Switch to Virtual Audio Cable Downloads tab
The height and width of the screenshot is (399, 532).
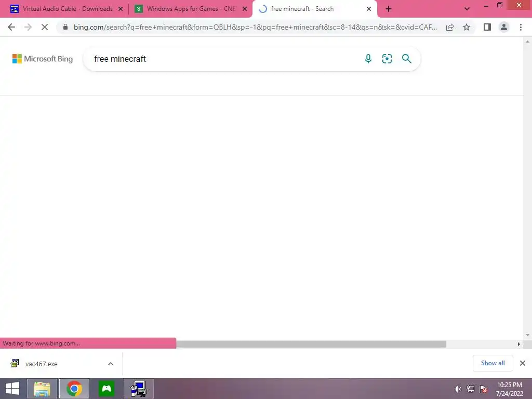pyautogui.click(x=68, y=9)
